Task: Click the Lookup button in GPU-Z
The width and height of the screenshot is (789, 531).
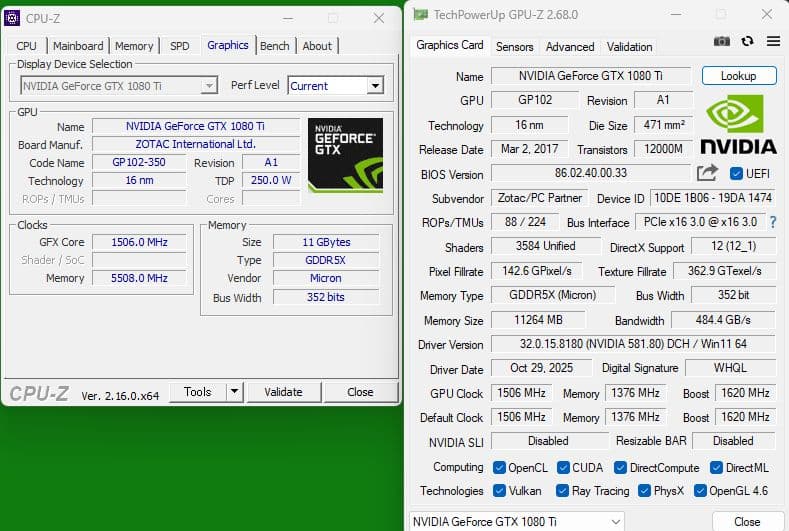Action: click(x=739, y=76)
